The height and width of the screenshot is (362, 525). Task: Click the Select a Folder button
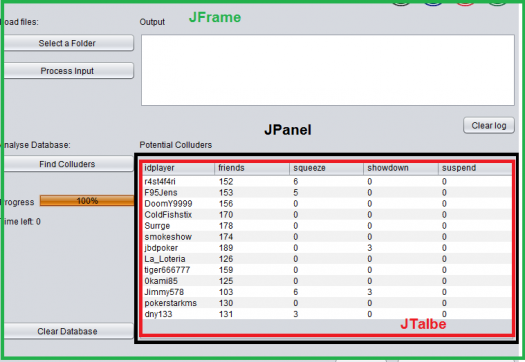pyautogui.click(x=68, y=43)
